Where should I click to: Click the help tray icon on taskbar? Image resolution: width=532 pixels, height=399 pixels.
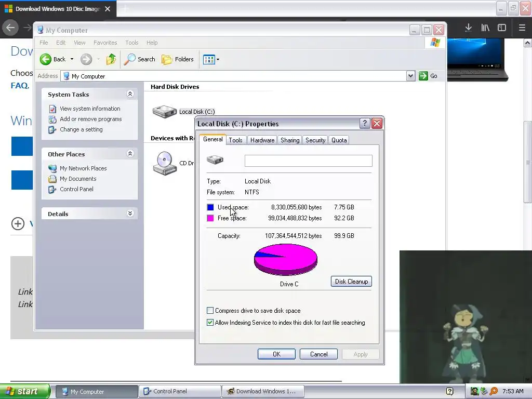pos(449,391)
